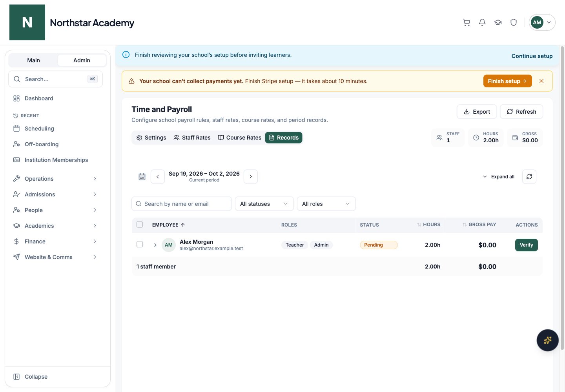The image size is (565, 392).
Task: Expand the People sidebar section
Action: [x=56, y=210]
